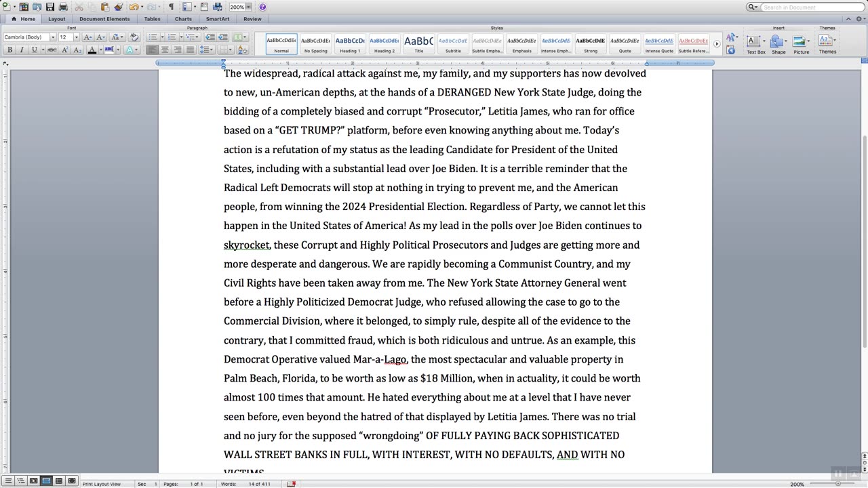Click the Search in Document field
The image size is (868, 488).
coord(812,7)
